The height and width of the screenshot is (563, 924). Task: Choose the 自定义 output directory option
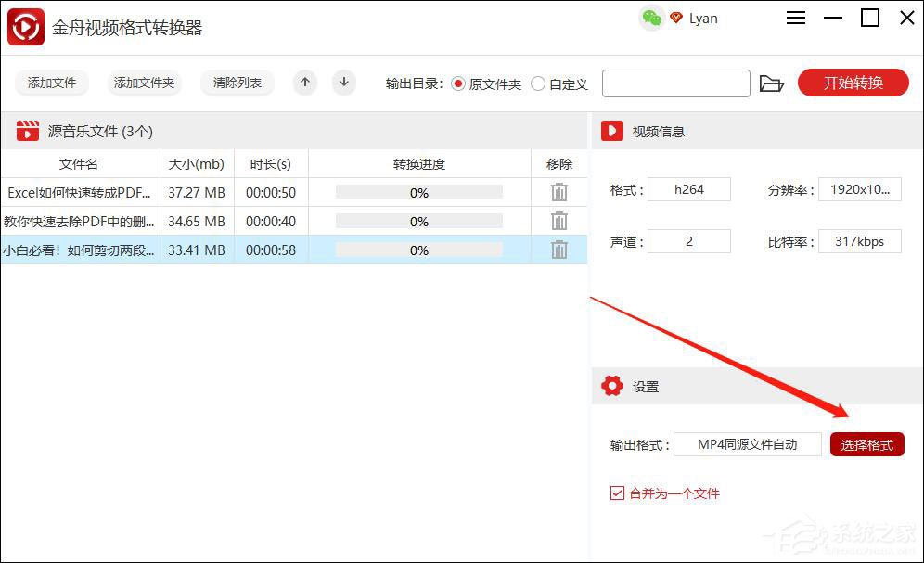coord(538,83)
